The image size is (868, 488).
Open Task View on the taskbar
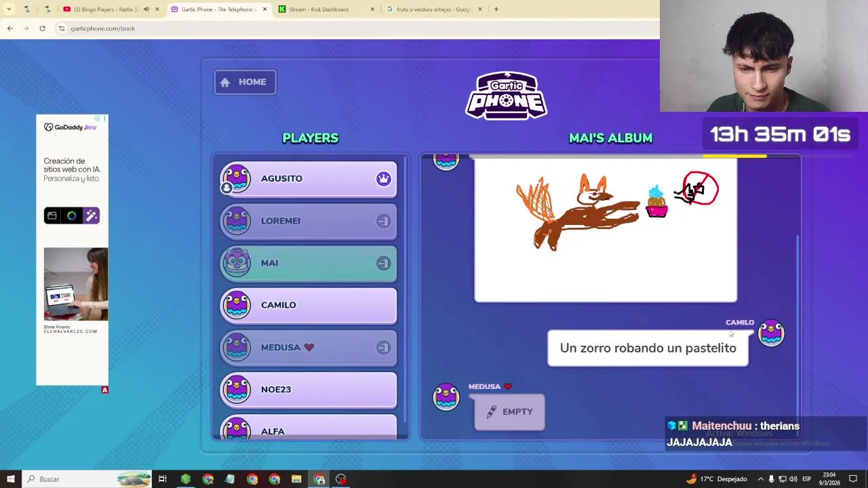[x=163, y=479]
